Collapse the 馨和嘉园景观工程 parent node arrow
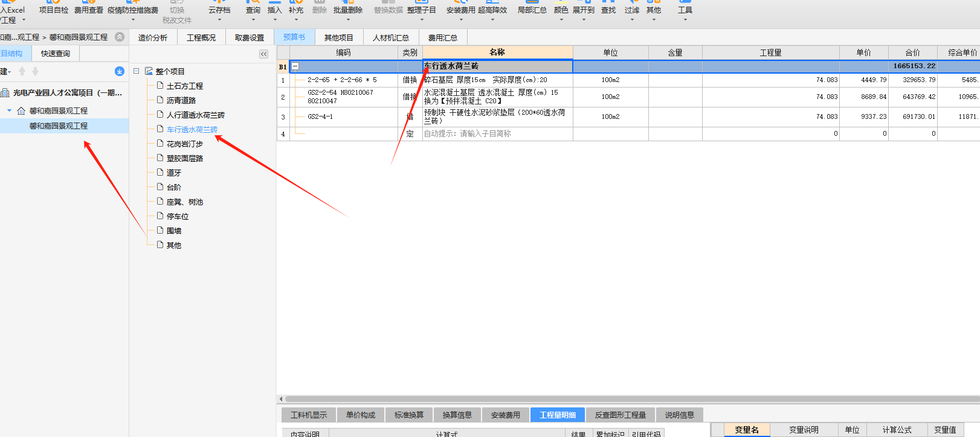The height and width of the screenshot is (437, 980). [x=9, y=111]
